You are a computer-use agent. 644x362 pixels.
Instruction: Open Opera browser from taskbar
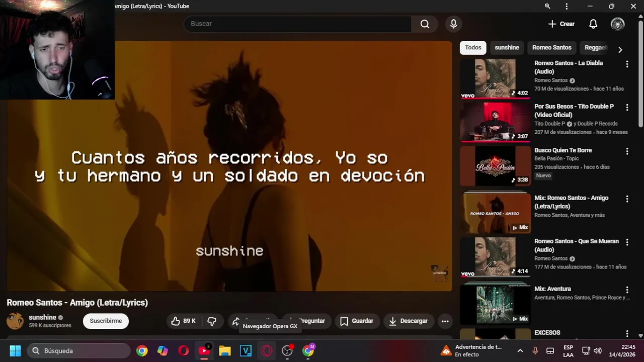click(183, 350)
